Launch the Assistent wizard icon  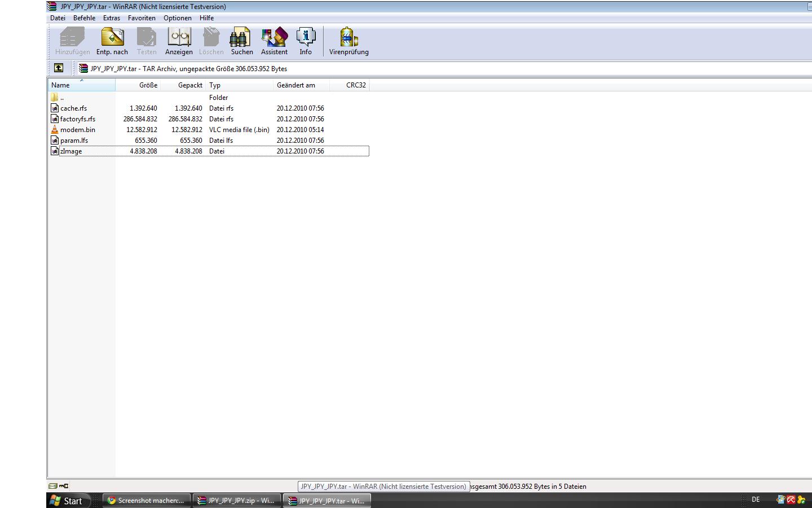click(274, 41)
